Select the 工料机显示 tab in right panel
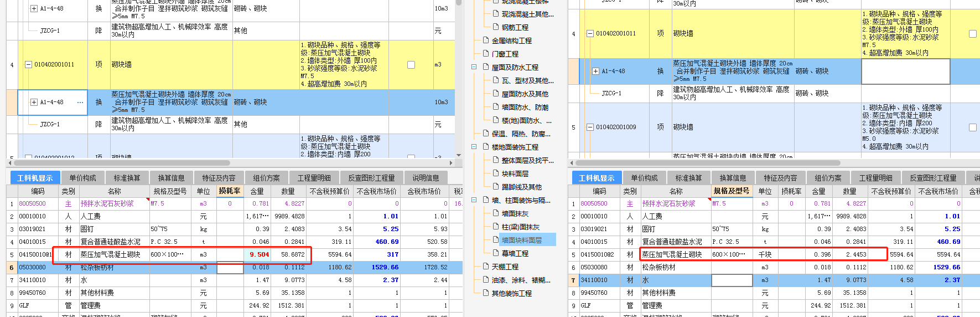 tap(596, 178)
